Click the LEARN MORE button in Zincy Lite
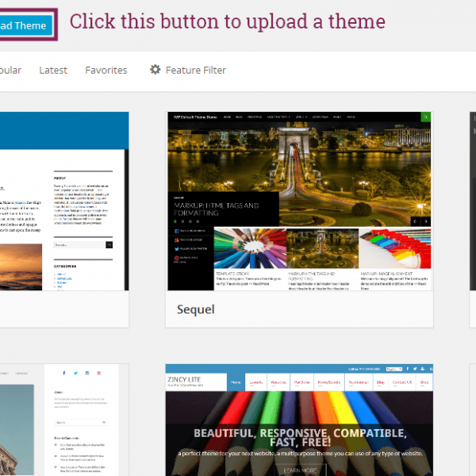This screenshot has width=476, height=476. (299, 470)
